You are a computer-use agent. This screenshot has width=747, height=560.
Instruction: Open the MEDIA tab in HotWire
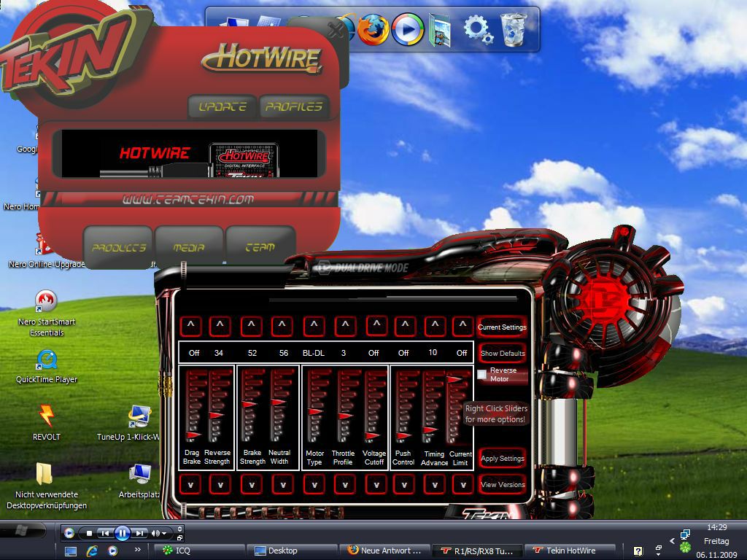pos(189,247)
